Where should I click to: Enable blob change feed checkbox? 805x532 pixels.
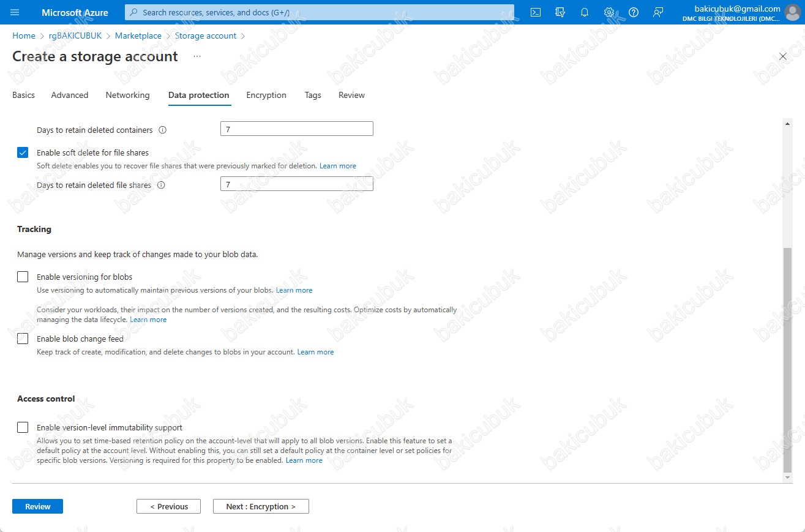point(23,339)
